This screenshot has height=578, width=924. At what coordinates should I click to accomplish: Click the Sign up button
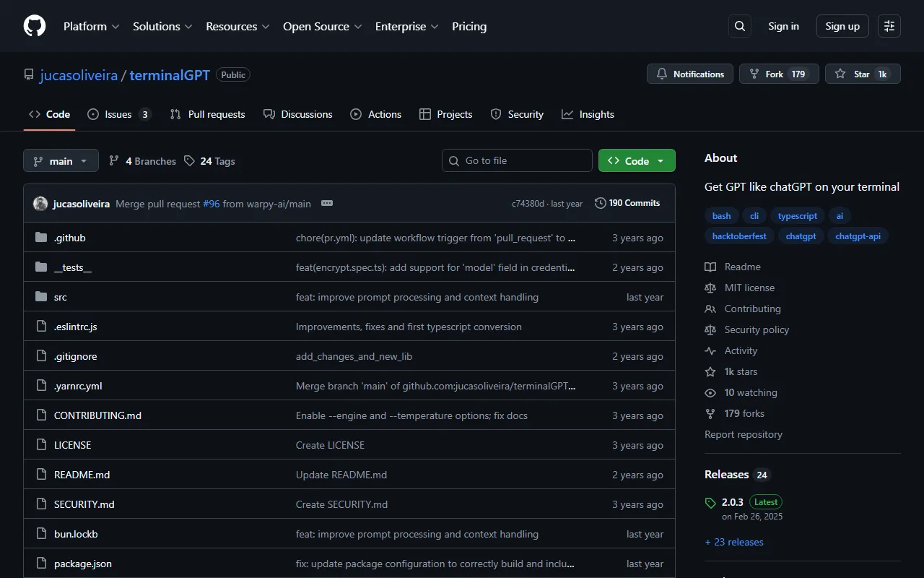[842, 26]
